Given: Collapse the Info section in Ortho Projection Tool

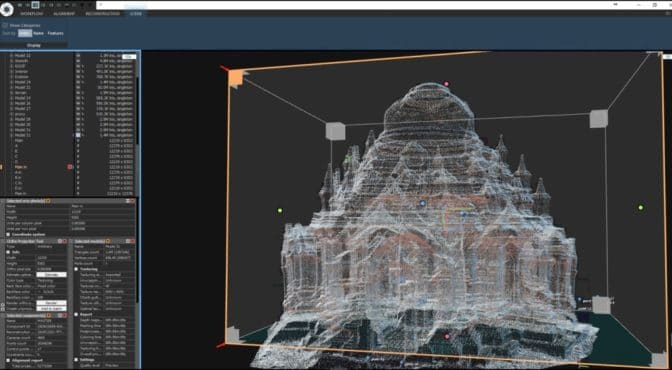Looking at the screenshot, I should tap(8, 252).
